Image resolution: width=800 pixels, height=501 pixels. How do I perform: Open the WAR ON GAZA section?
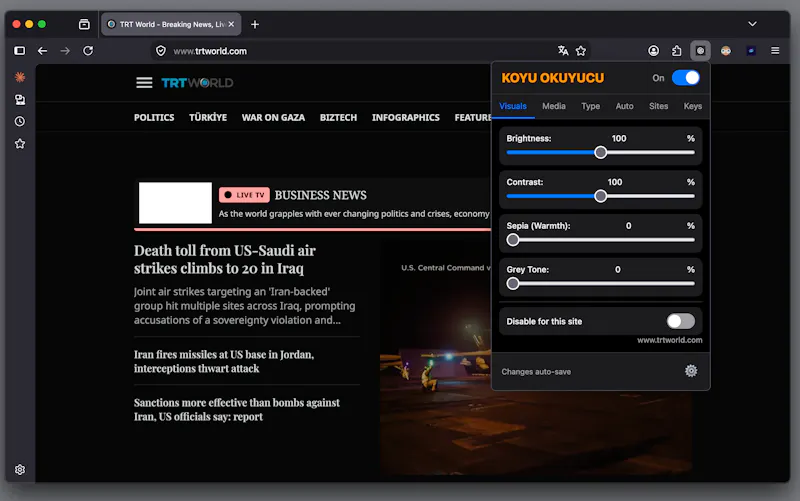pos(273,117)
